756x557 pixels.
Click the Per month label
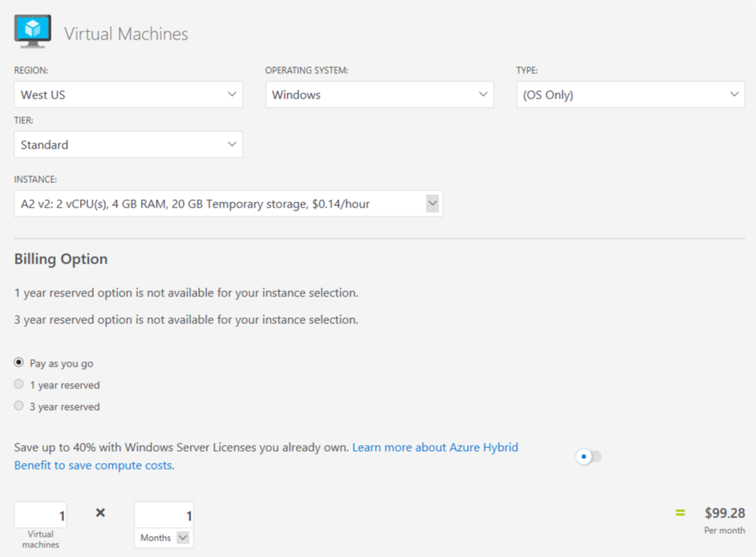tap(724, 531)
